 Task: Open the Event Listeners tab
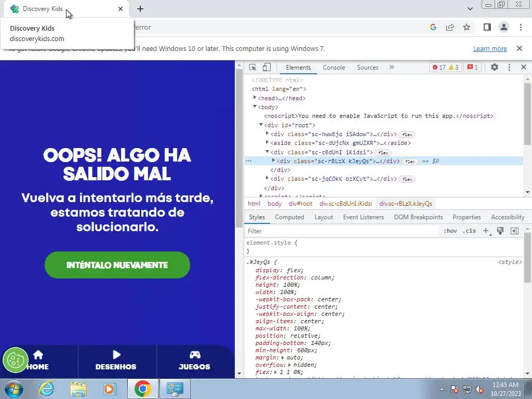[x=363, y=217]
